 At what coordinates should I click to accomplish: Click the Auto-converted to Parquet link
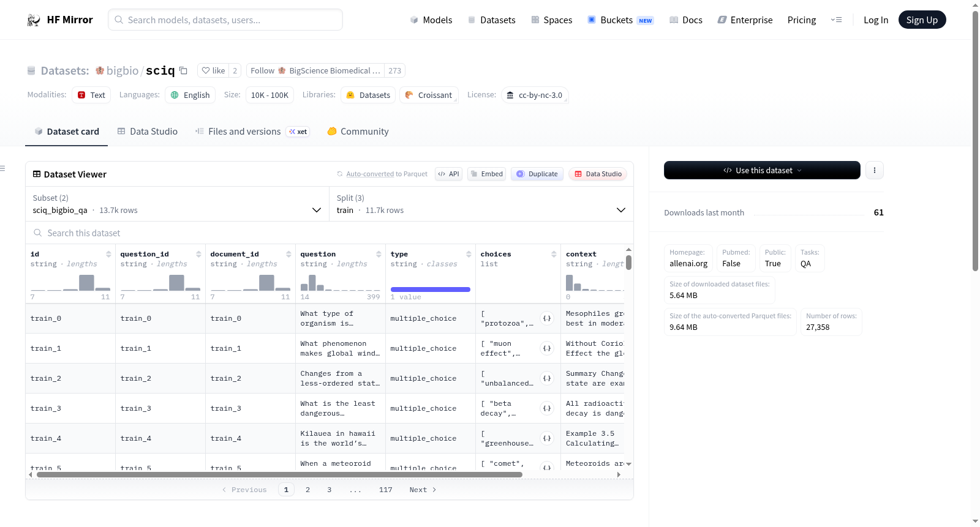(x=387, y=174)
